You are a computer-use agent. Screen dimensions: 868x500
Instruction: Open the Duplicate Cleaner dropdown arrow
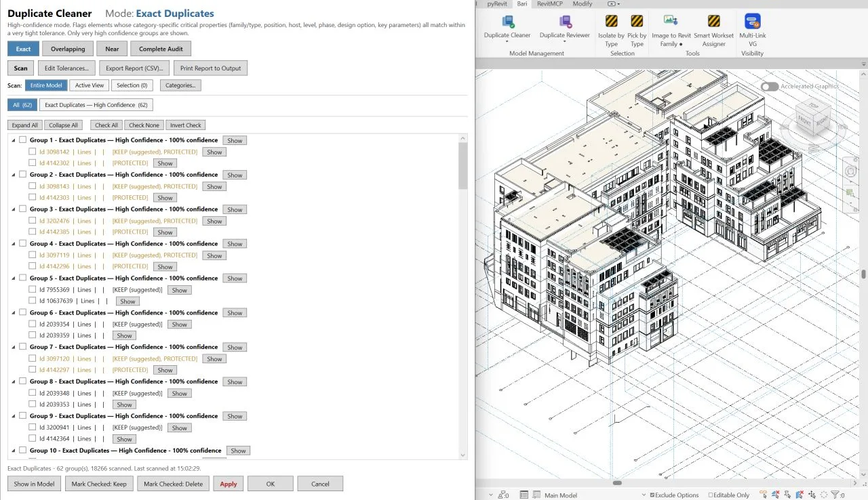tap(507, 42)
